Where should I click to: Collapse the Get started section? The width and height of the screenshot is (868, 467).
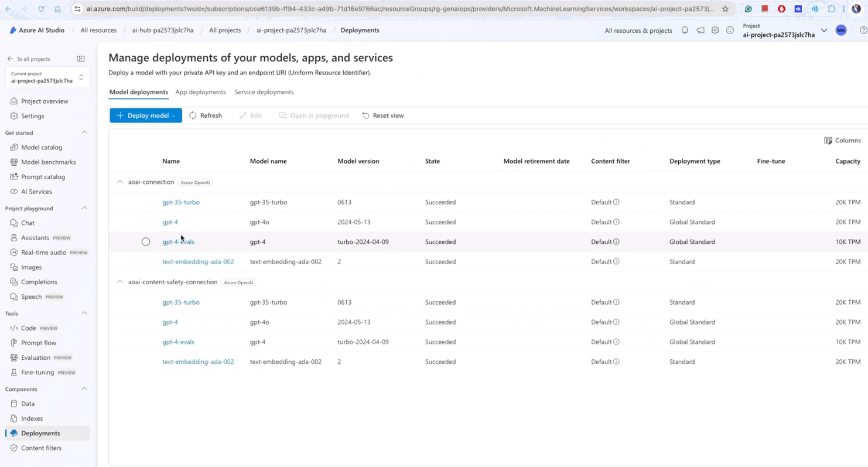coord(84,132)
